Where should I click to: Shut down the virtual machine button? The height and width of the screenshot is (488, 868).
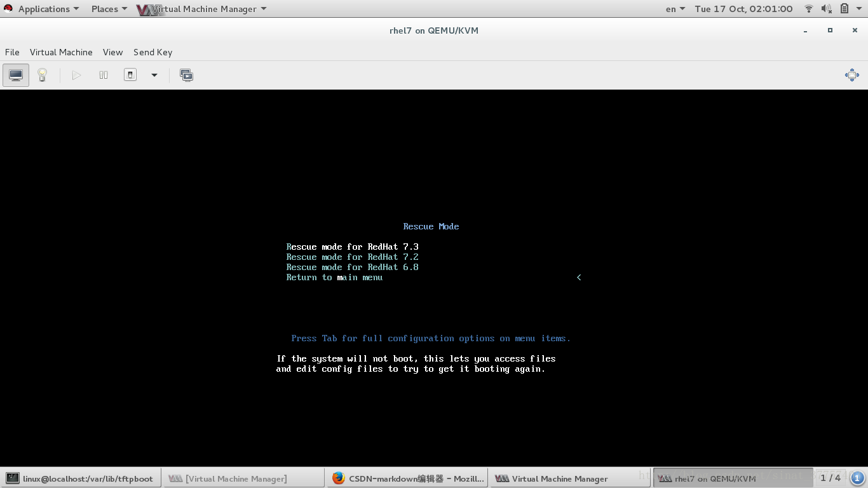pyautogui.click(x=130, y=75)
